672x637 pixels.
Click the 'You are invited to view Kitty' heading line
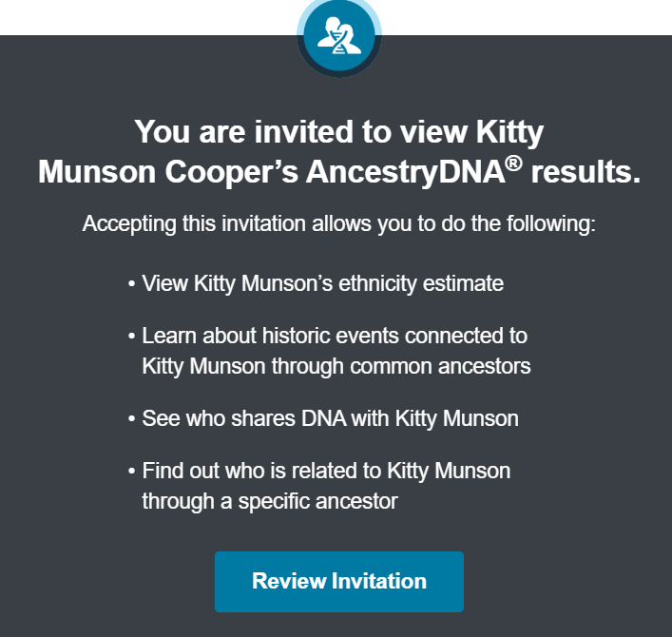click(339, 131)
